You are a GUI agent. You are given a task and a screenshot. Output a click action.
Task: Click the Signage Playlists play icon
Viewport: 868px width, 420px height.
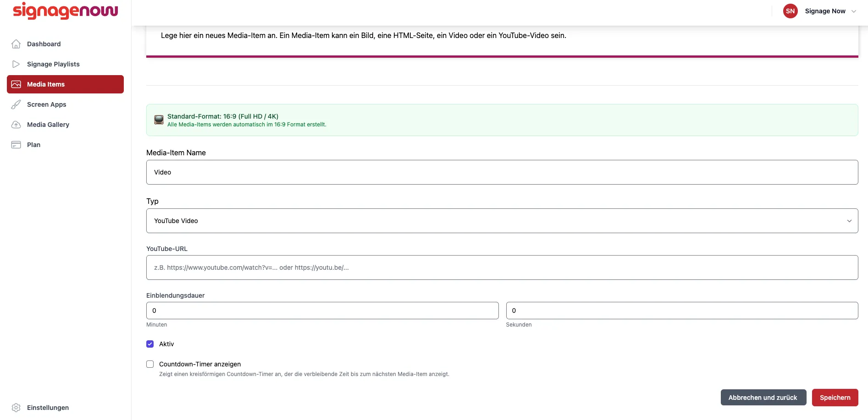16,64
